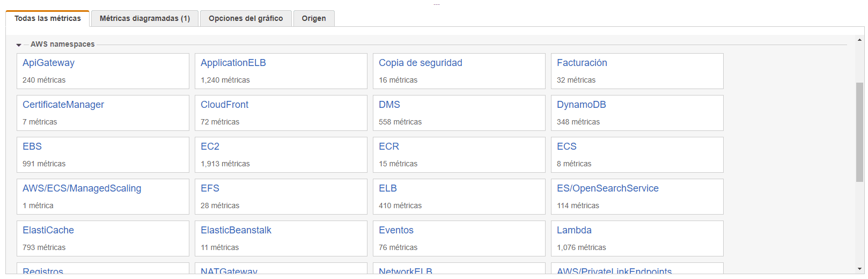Click the scroll down arrow of scrollbar
Image resolution: width=868 pixels, height=279 pixels.
point(860,269)
